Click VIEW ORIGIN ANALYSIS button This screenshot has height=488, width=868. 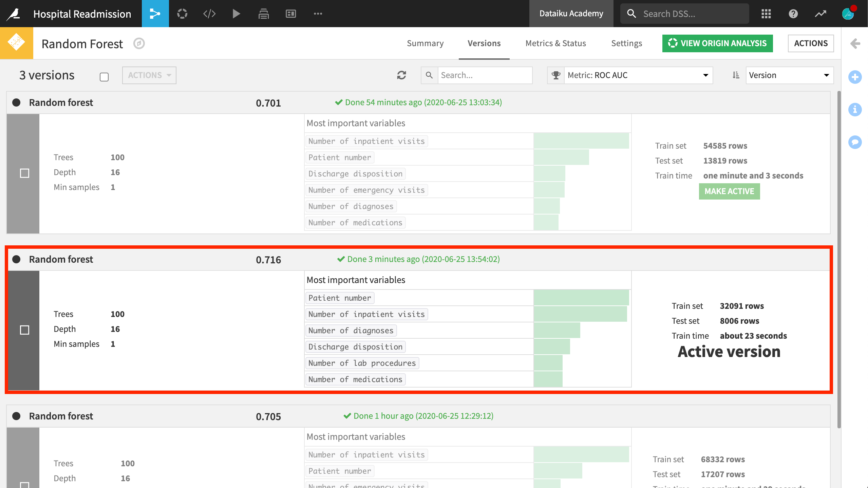point(718,43)
